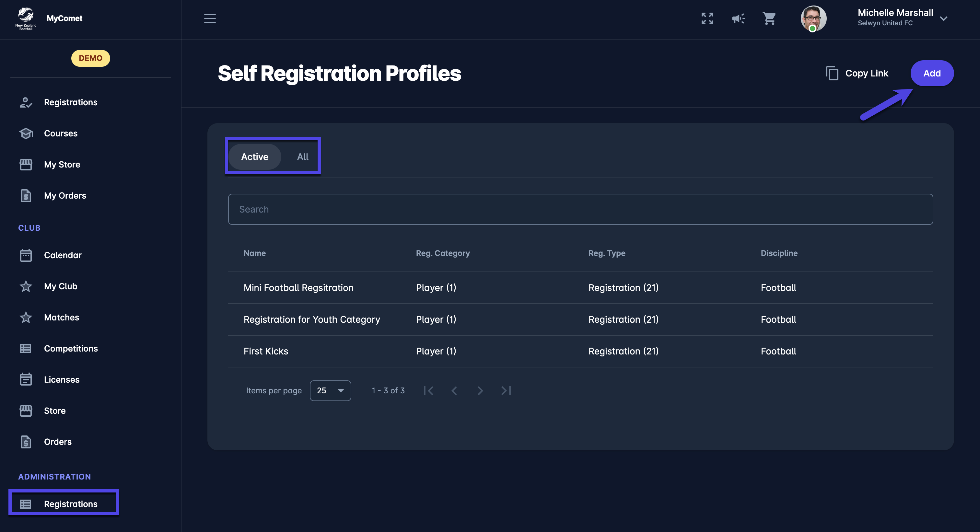
Task: Open announcements via the megaphone icon
Action: (738, 18)
